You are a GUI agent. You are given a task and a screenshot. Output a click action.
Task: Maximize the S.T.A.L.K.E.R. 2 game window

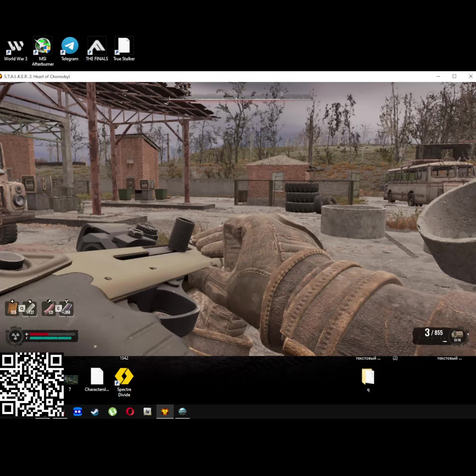click(x=454, y=76)
